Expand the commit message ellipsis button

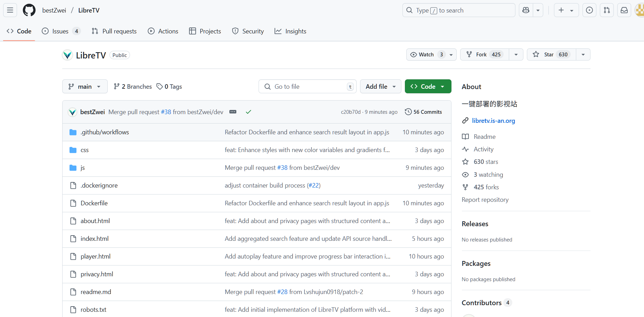pos(233,112)
